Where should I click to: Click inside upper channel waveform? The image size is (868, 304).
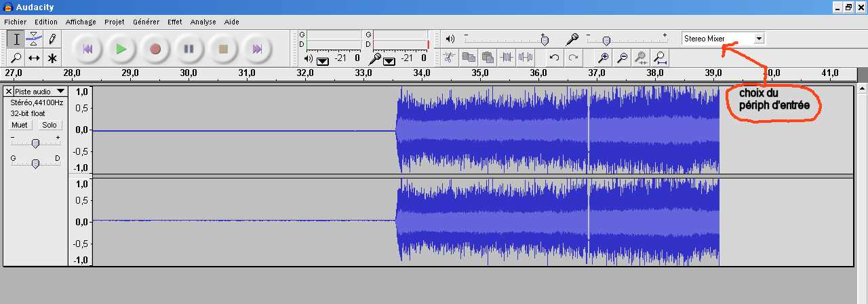(472, 130)
